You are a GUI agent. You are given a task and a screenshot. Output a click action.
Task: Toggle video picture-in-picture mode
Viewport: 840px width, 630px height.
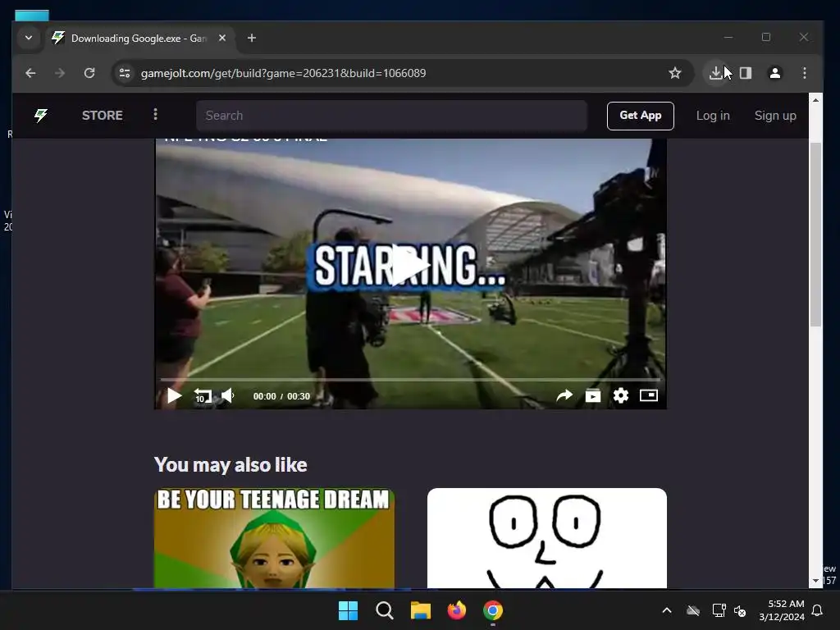pos(649,395)
